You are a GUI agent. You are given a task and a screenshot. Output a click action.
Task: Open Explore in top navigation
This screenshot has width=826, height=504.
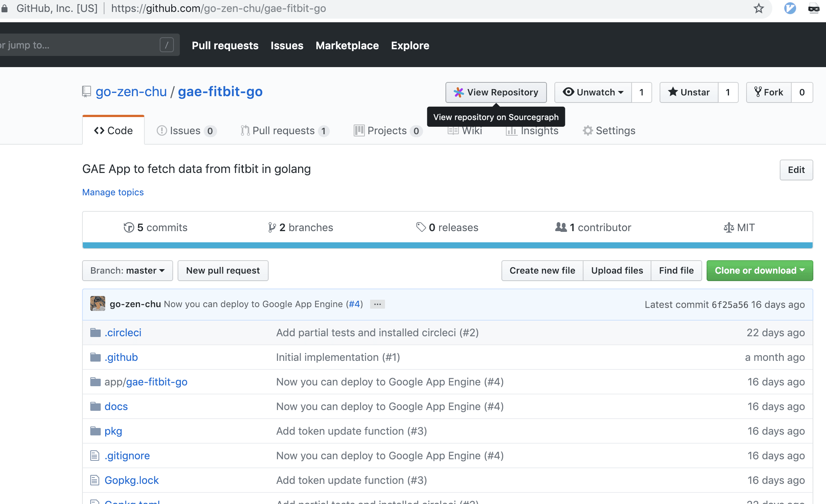(410, 45)
